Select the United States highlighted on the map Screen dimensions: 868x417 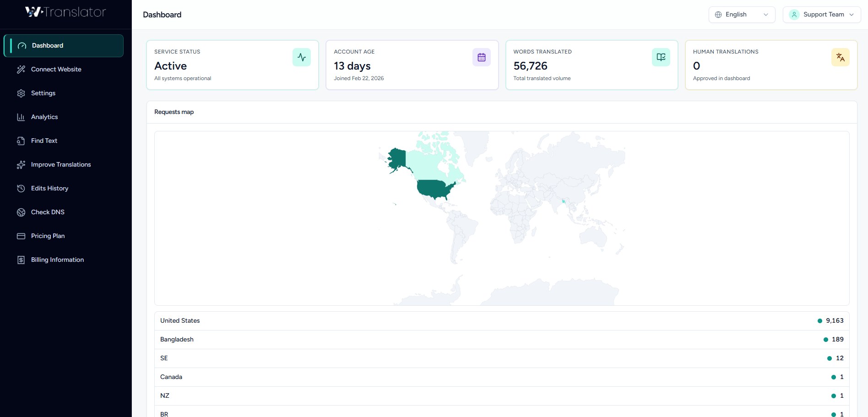pyautogui.click(x=433, y=188)
